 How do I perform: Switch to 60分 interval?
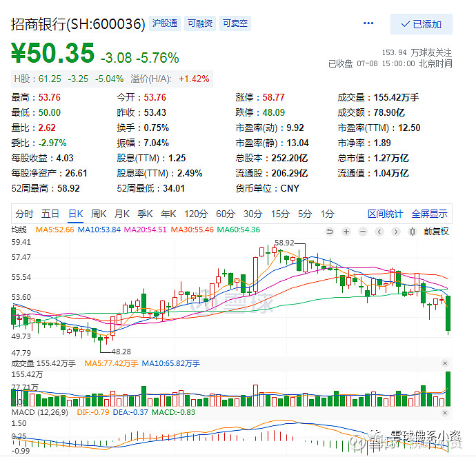tap(226, 214)
